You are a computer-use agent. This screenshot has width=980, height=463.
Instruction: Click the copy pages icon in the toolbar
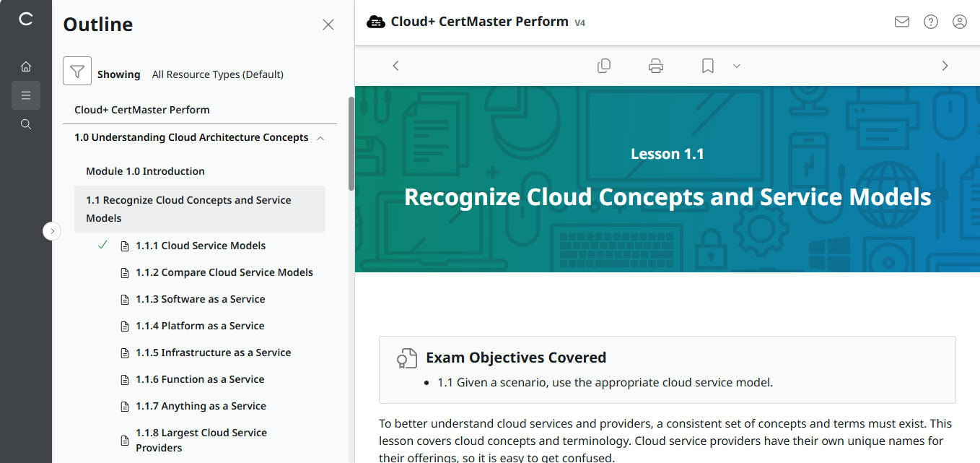[x=604, y=65]
